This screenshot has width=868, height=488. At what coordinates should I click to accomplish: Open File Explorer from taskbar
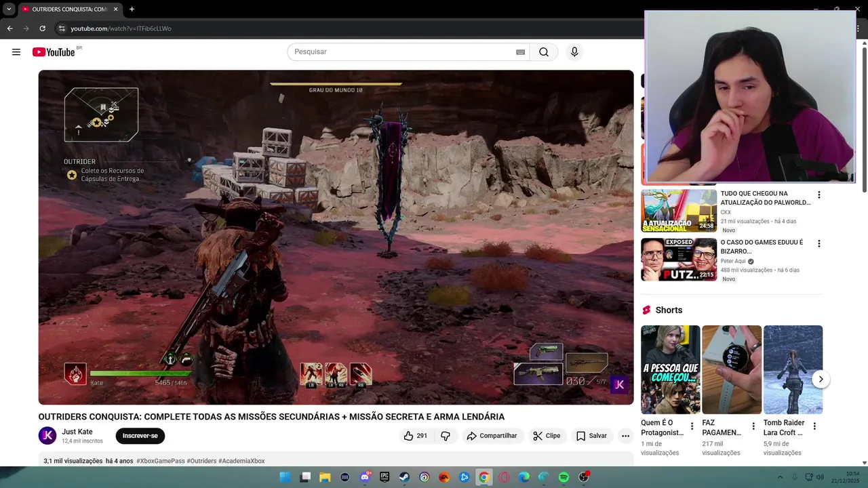[325, 477]
